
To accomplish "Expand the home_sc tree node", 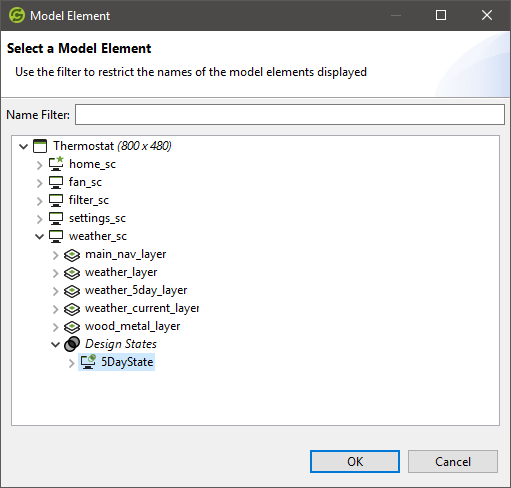I will tap(39, 165).
